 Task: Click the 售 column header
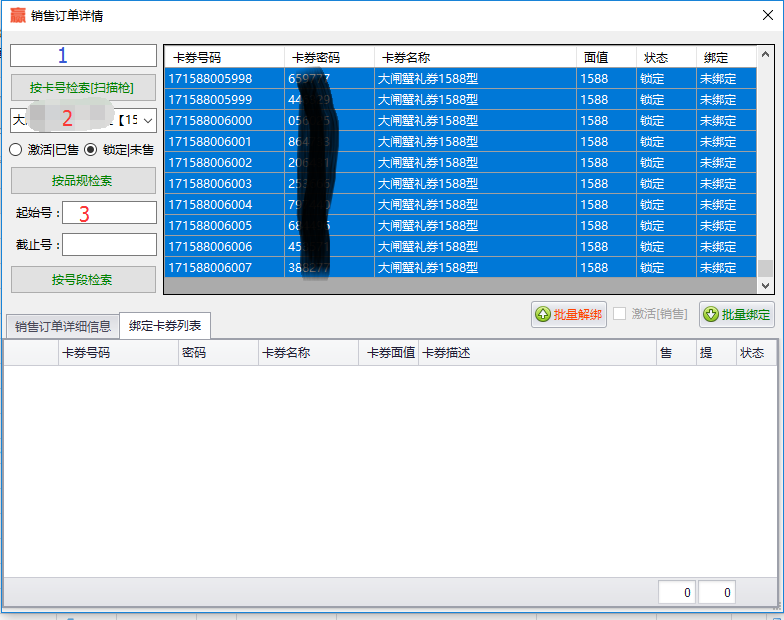pyautogui.click(x=676, y=353)
